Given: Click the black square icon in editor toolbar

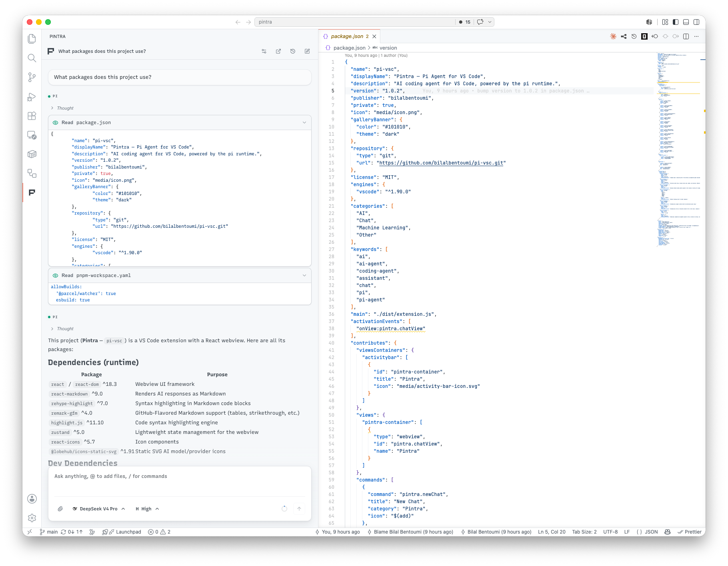Looking at the screenshot, I should click(644, 36).
